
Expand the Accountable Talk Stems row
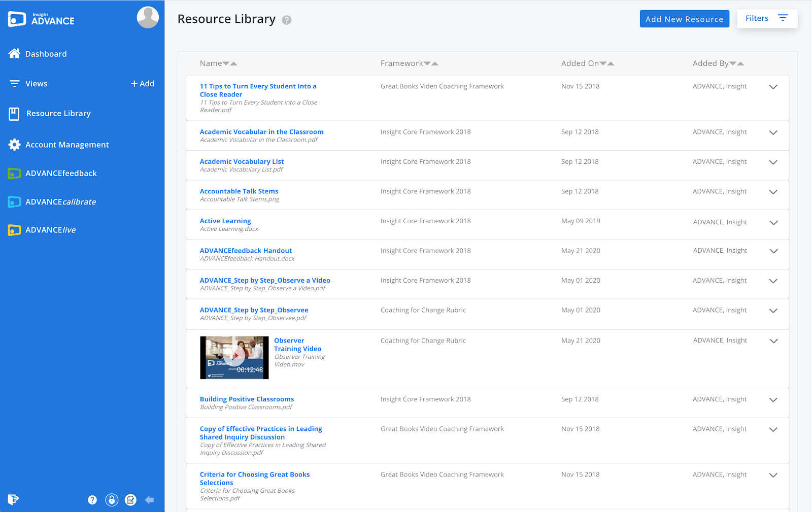[x=773, y=192]
